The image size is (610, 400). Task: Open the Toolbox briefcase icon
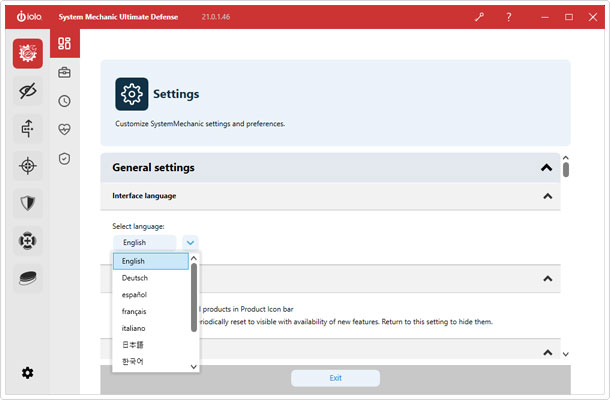tap(65, 72)
